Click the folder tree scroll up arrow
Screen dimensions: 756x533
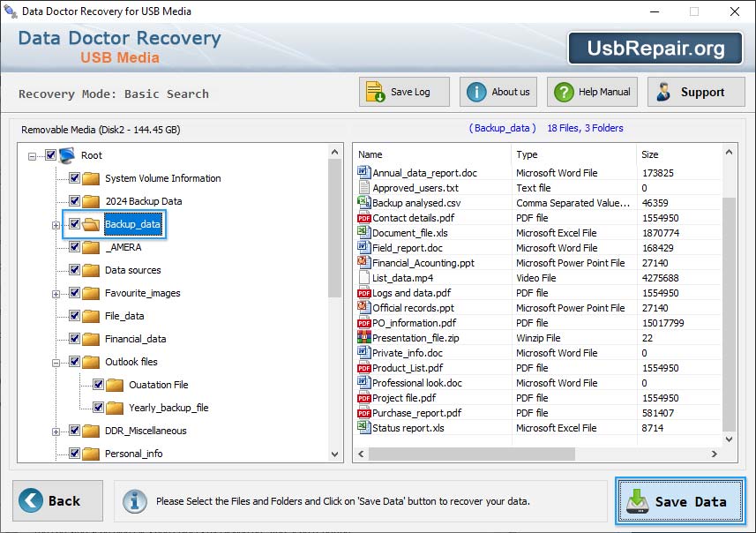pyautogui.click(x=334, y=152)
